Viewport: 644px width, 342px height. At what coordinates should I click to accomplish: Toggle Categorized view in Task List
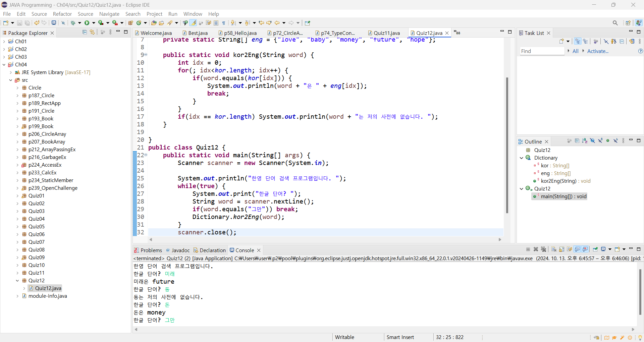click(x=578, y=41)
